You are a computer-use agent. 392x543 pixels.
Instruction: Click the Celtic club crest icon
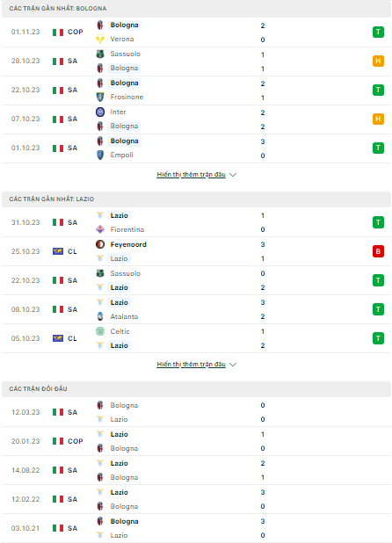(x=100, y=331)
